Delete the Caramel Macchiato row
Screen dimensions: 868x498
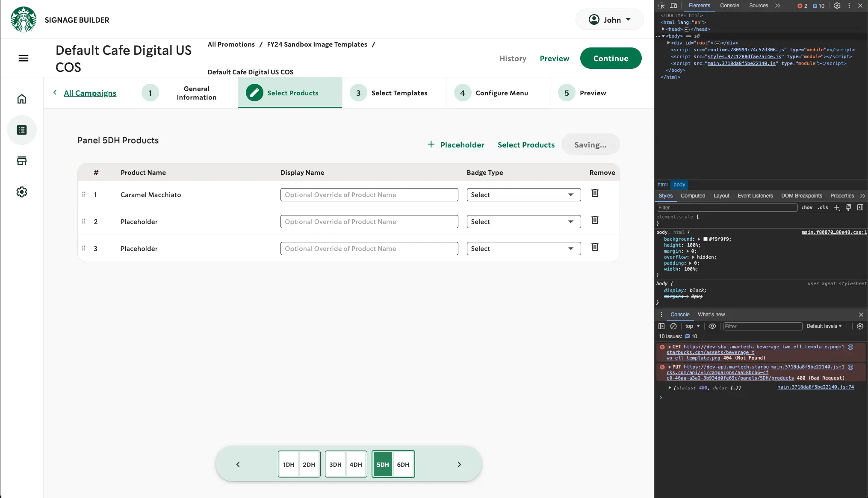595,193
